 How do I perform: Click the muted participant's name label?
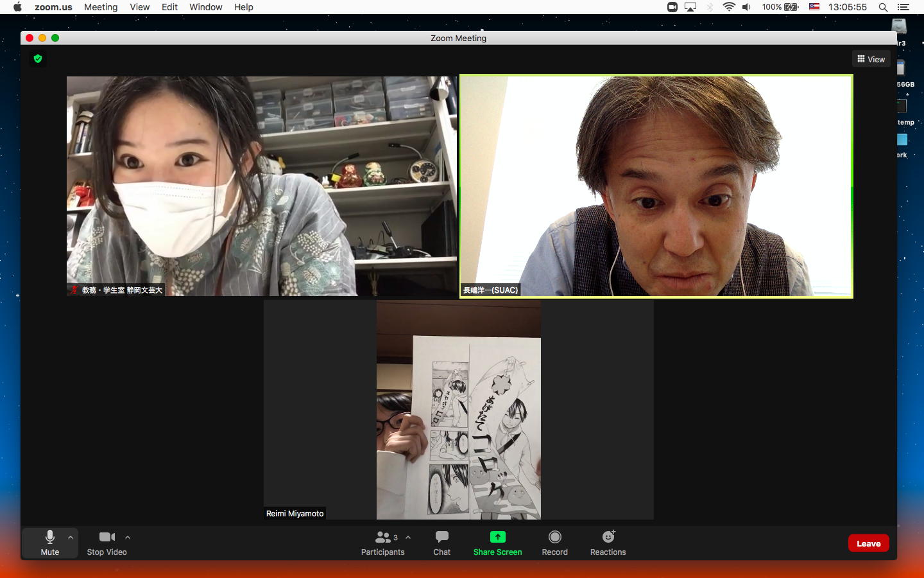click(122, 290)
